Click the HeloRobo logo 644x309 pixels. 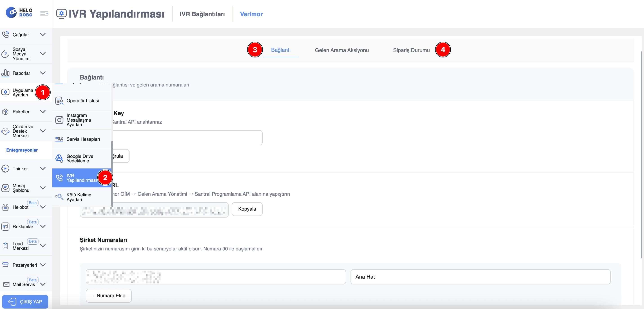(x=19, y=13)
